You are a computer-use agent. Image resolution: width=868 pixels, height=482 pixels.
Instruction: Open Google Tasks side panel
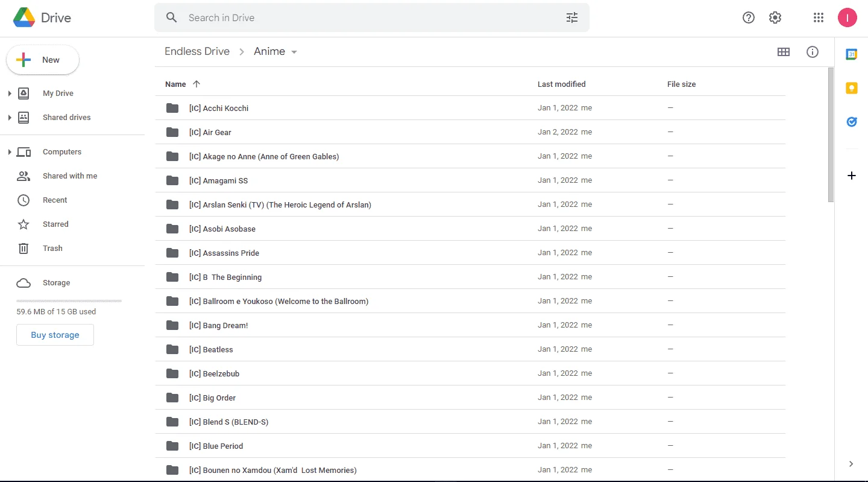pyautogui.click(x=852, y=122)
